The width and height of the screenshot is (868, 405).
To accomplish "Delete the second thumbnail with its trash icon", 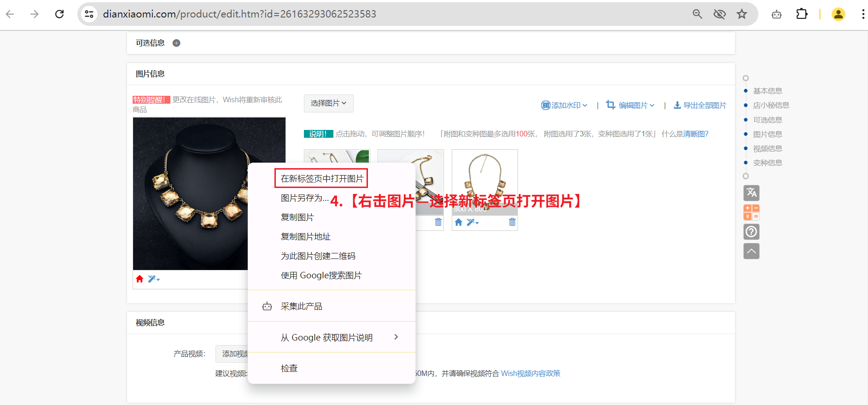I will [438, 222].
